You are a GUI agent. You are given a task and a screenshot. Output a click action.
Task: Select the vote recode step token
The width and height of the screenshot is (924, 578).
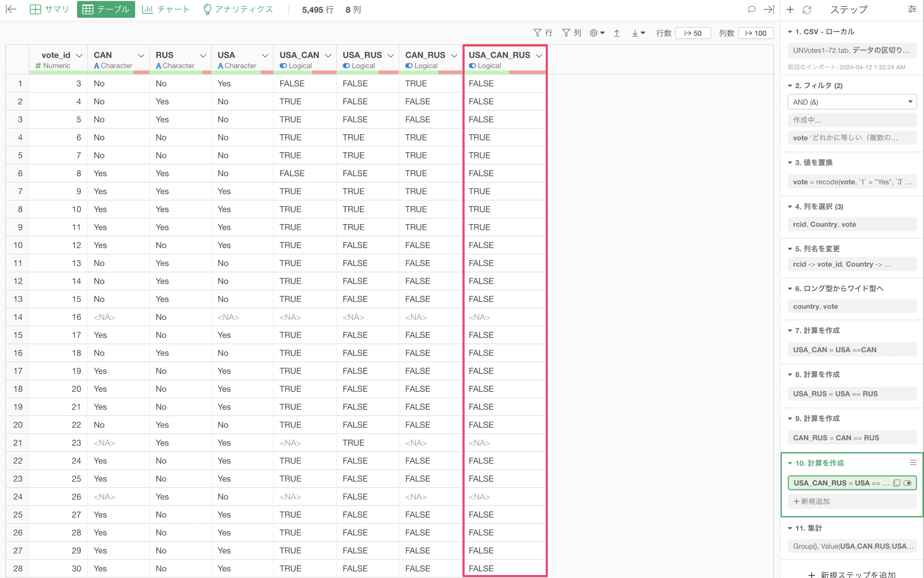(x=852, y=182)
